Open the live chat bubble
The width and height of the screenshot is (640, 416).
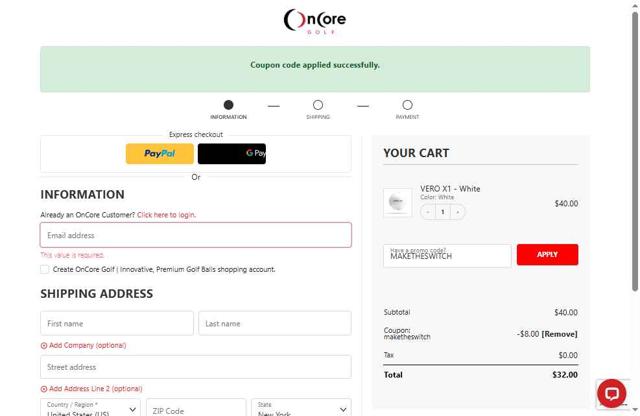coord(611,394)
